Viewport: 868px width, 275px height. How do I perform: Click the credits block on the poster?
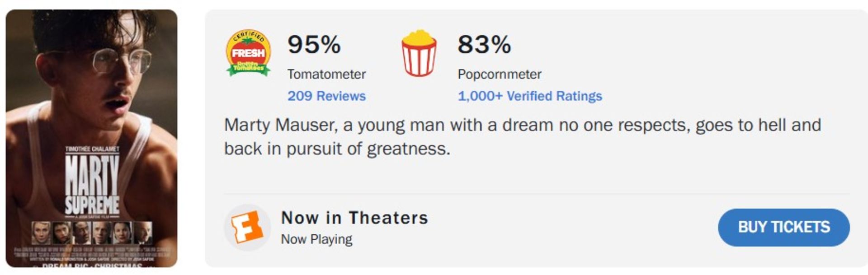click(92, 253)
